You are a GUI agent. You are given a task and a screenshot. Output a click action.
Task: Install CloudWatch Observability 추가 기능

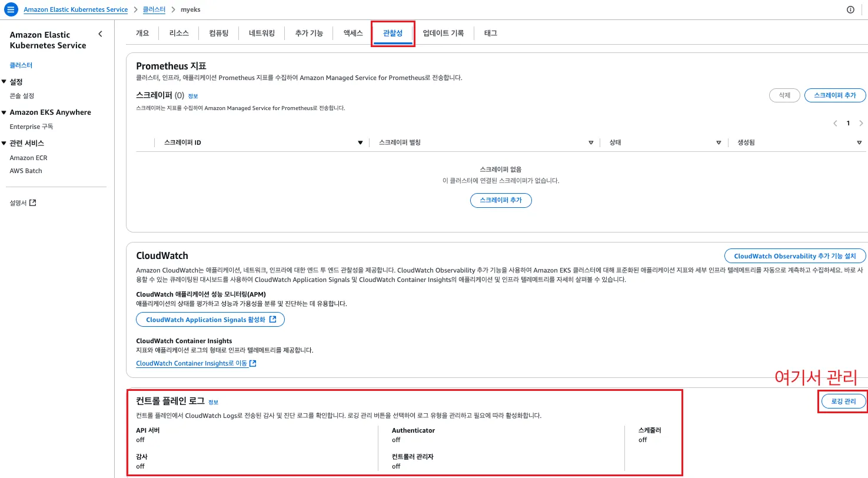click(x=795, y=256)
